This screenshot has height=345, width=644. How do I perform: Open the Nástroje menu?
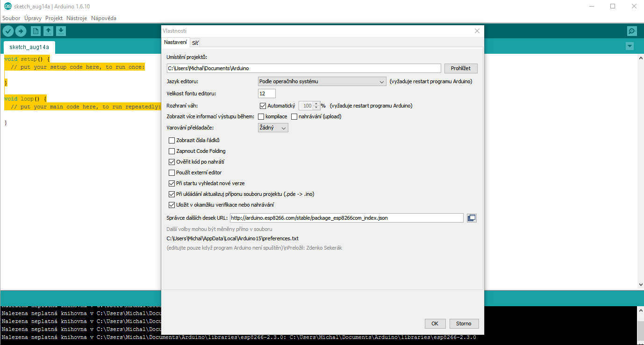[76, 18]
